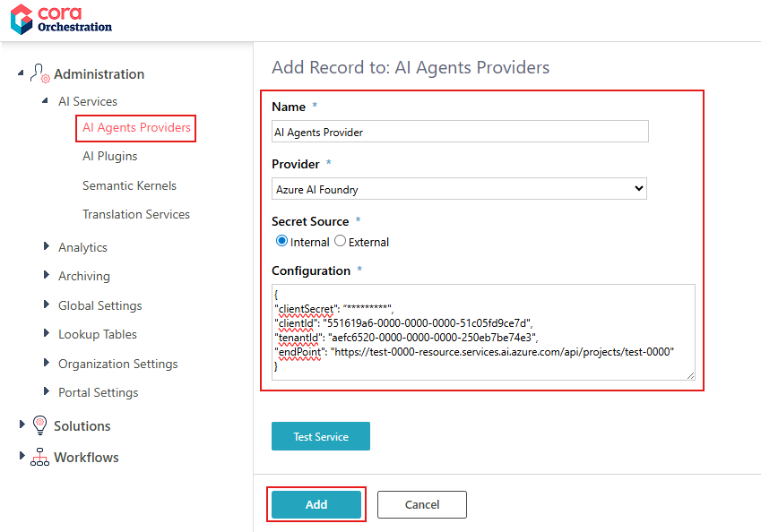Collapse the AI Services section
Screen dimensions: 761x532
click(x=46, y=101)
